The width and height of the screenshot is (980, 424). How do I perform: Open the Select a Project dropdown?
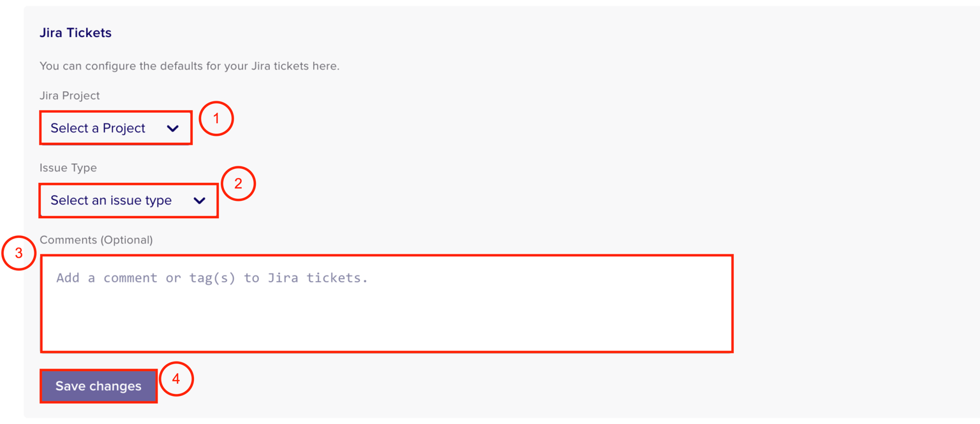click(115, 128)
